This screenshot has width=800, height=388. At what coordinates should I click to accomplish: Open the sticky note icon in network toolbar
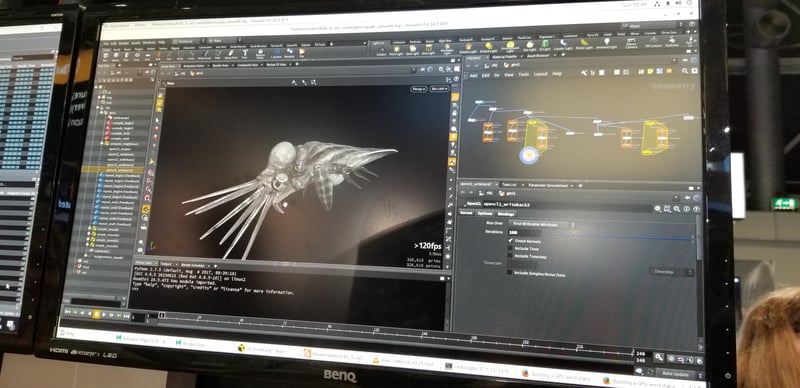click(x=651, y=71)
